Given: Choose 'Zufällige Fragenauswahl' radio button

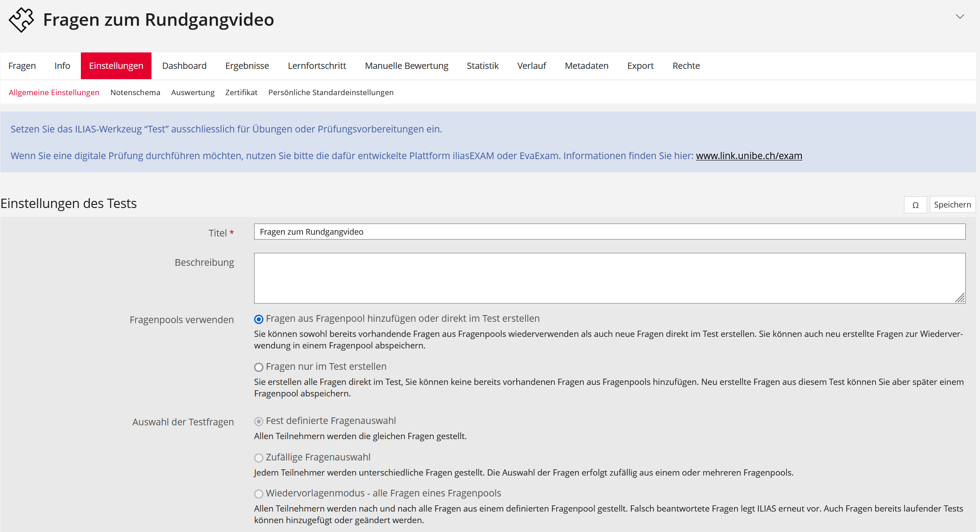Looking at the screenshot, I should click(259, 458).
